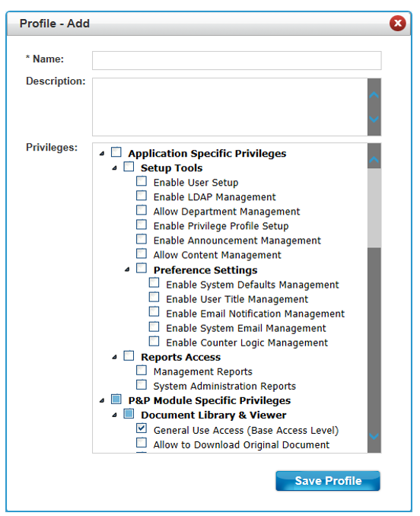Click the description box scroll up arrow
The width and height of the screenshot is (420, 516).
tap(374, 95)
